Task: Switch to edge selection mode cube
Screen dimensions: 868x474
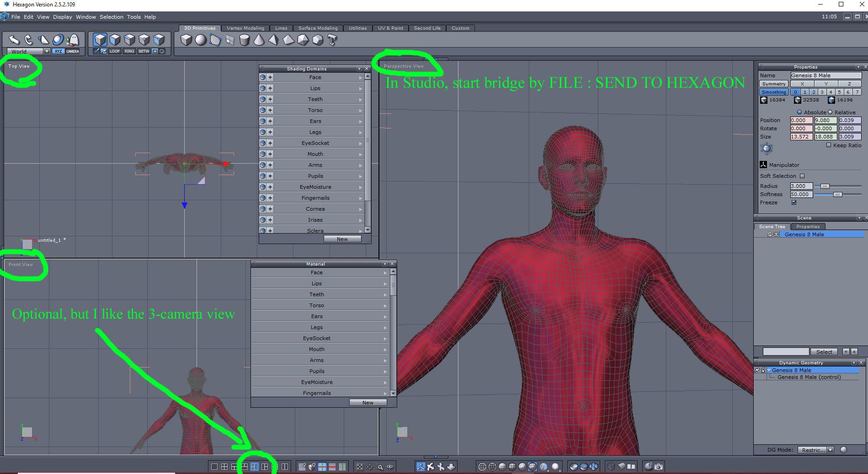Action: [129, 40]
